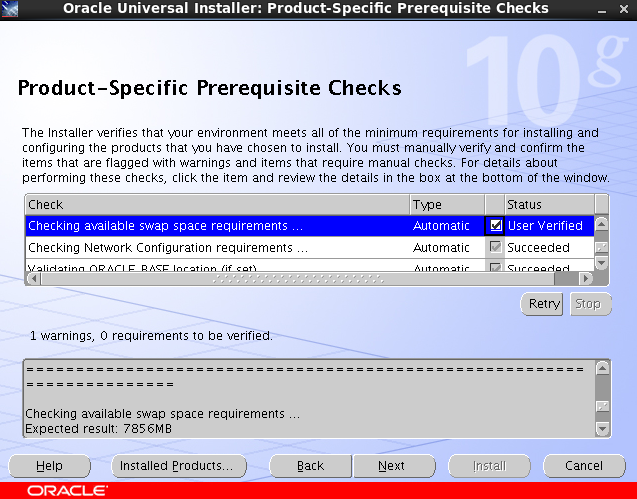637x499 pixels.
Task: Open the Help dialog
Action: click(49, 466)
